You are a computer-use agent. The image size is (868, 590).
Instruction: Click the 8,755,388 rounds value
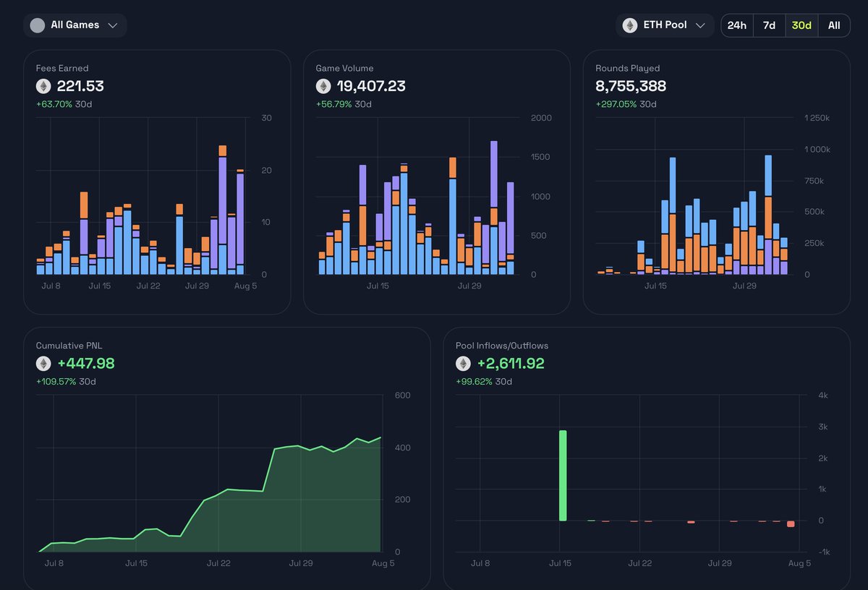[631, 87]
